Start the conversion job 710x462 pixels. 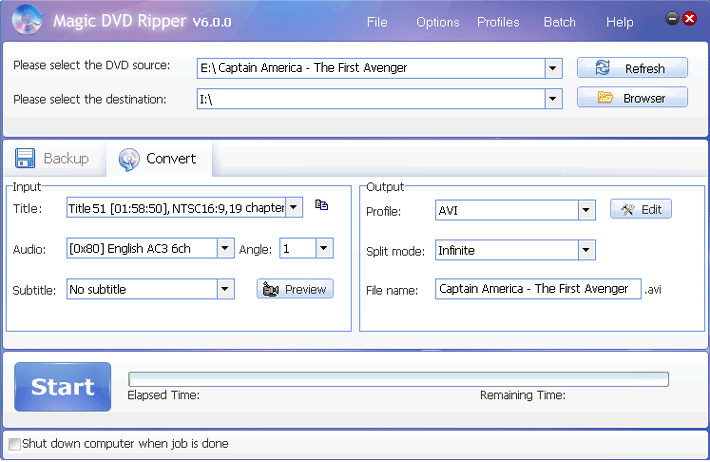coord(62,387)
